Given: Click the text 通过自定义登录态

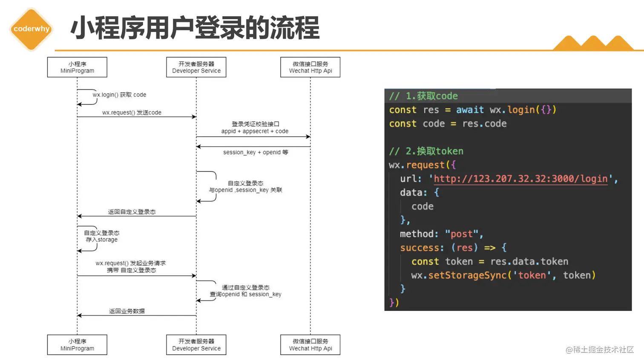Looking at the screenshot, I should [246, 288].
